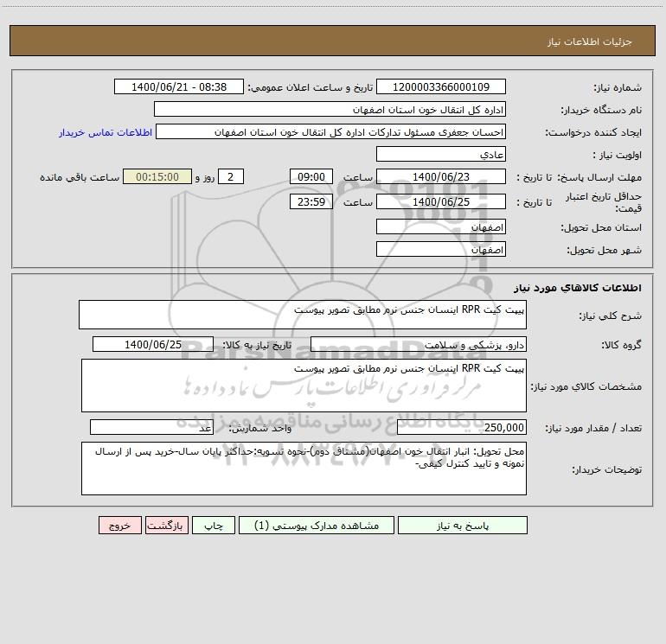Click response deadline time 09:00
Viewport: 666px width, 644px height.
311,176
